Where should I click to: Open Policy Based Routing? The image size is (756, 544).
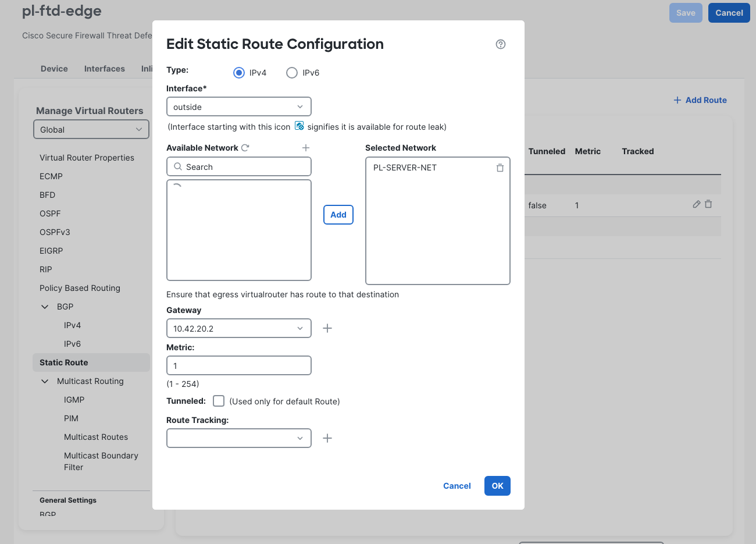pos(80,288)
